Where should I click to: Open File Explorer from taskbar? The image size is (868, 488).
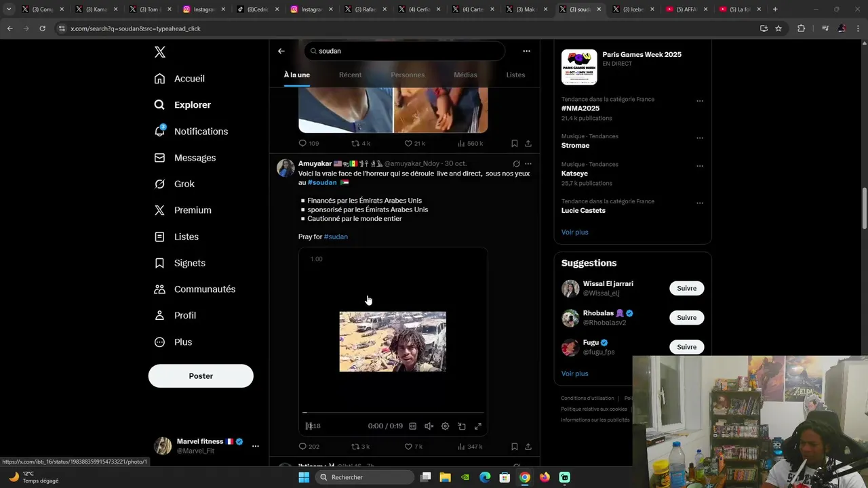pos(445,477)
